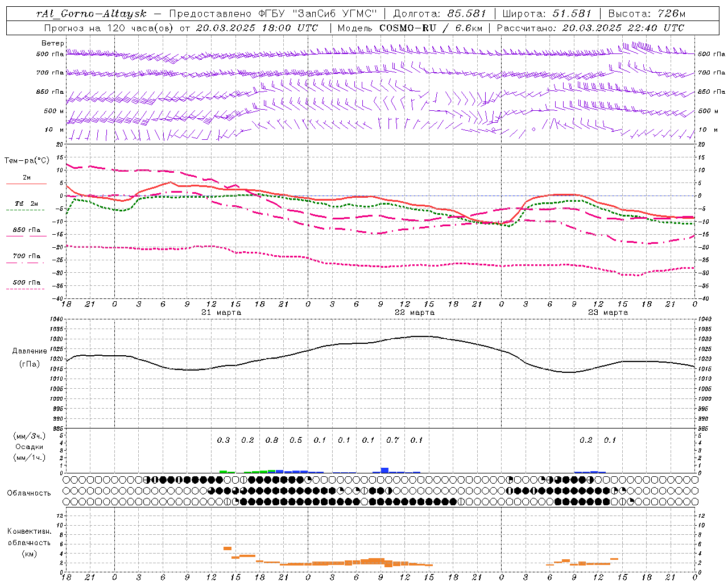
Task: Select the Td 2м dew point legend entry
Action: click(27, 203)
